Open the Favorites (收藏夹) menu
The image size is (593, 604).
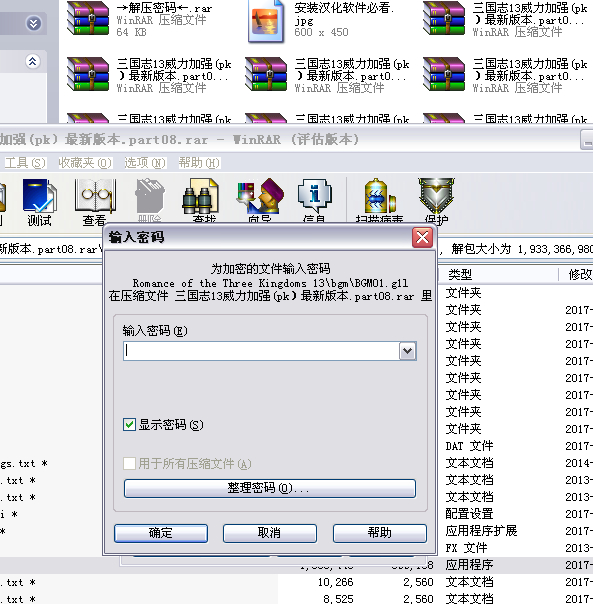[x=85, y=163]
